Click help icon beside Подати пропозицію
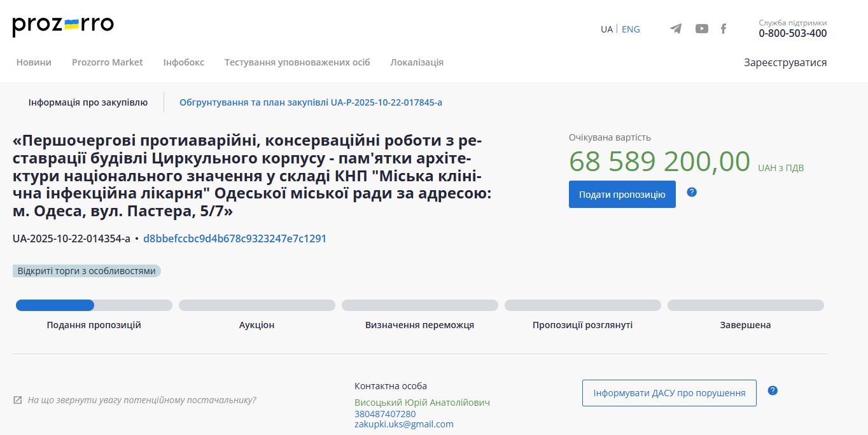The height and width of the screenshot is (435, 868). 692,192
